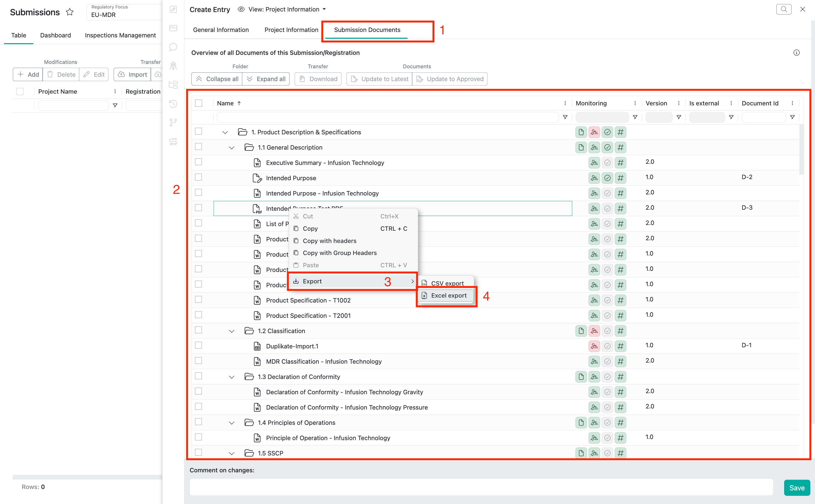This screenshot has width=815, height=504.
Task: Click the star icon beside Submissions
Action: point(69,12)
